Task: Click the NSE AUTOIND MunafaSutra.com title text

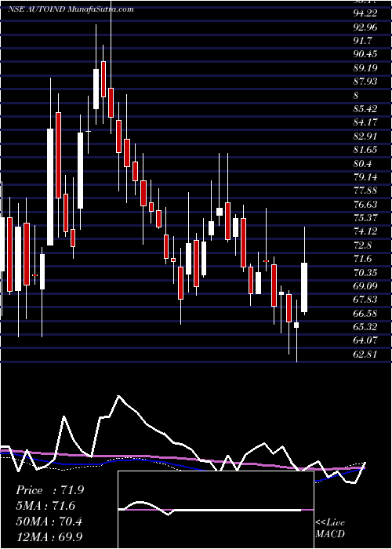Action: (71, 9)
